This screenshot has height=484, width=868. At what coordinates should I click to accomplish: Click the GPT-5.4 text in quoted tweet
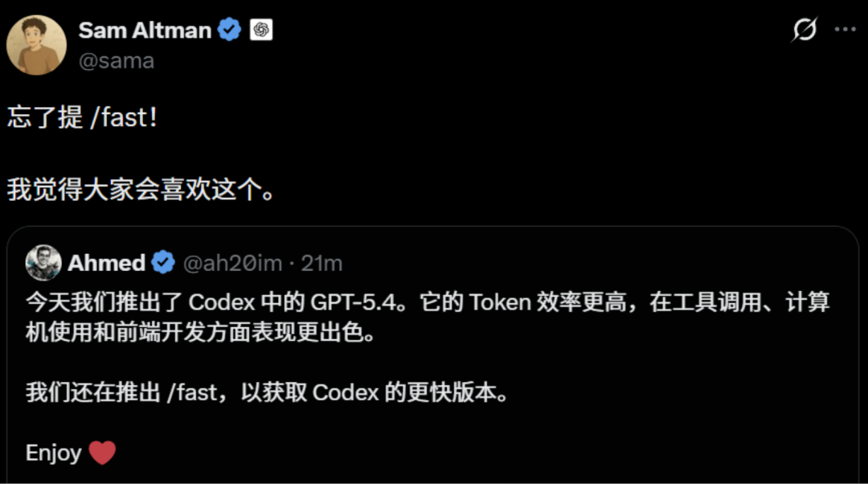coord(354,302)
